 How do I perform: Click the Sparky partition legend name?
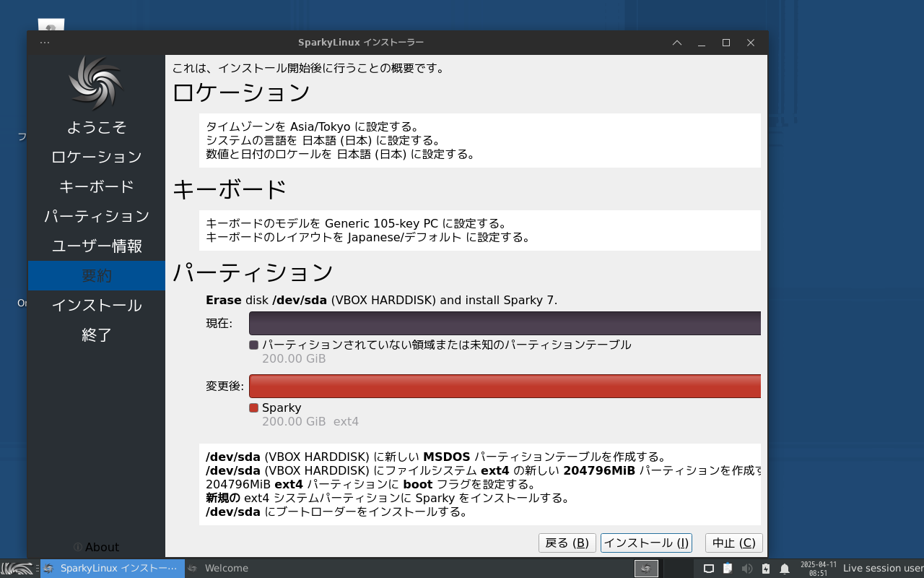point(282,407)
